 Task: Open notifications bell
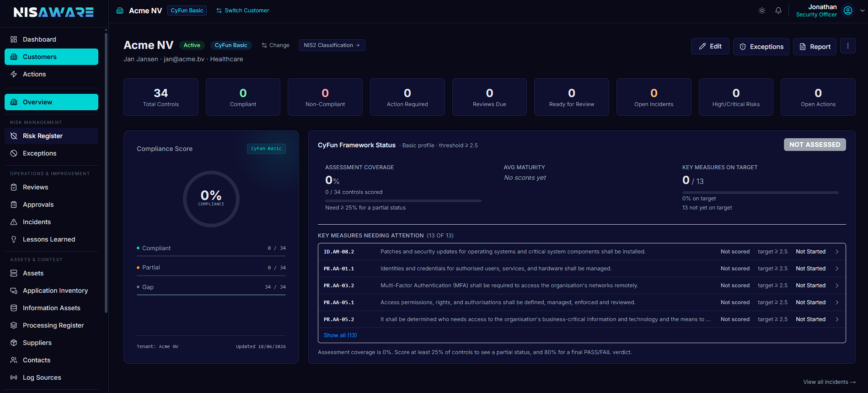tap(778, 11)
